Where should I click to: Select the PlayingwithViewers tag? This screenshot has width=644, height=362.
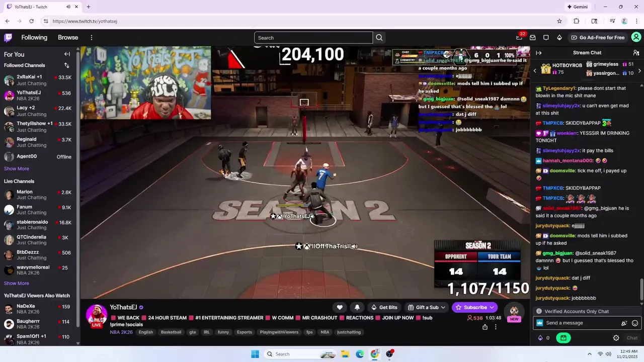pyautogui.click(x=279, y=332)
